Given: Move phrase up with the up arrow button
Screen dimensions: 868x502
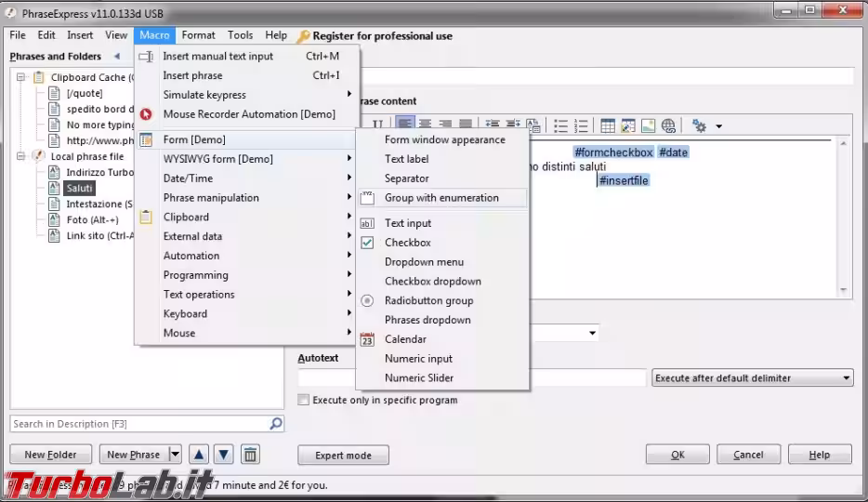Looking at the screenshot, I should 199,455.
